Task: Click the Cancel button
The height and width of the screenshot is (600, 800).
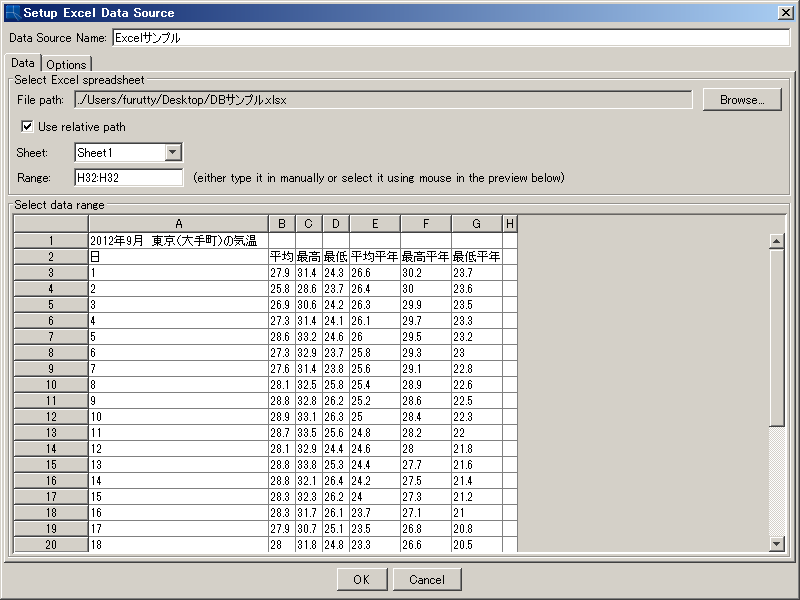Action: tap(427, 580)
